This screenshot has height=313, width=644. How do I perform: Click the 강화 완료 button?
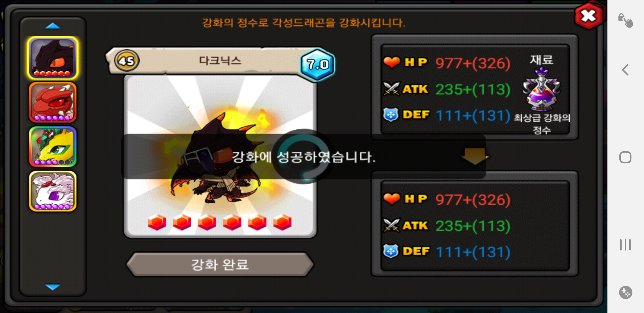click(x=220, y=265)
